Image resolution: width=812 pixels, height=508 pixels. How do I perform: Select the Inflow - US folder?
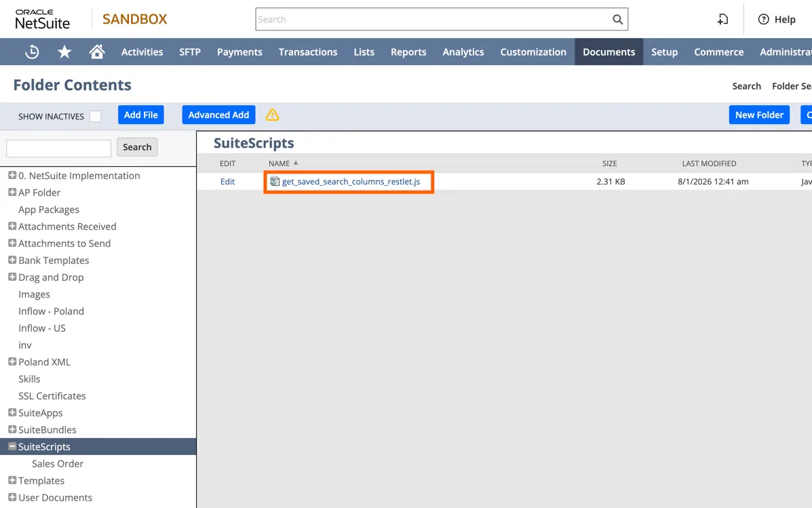click(42, 328)
